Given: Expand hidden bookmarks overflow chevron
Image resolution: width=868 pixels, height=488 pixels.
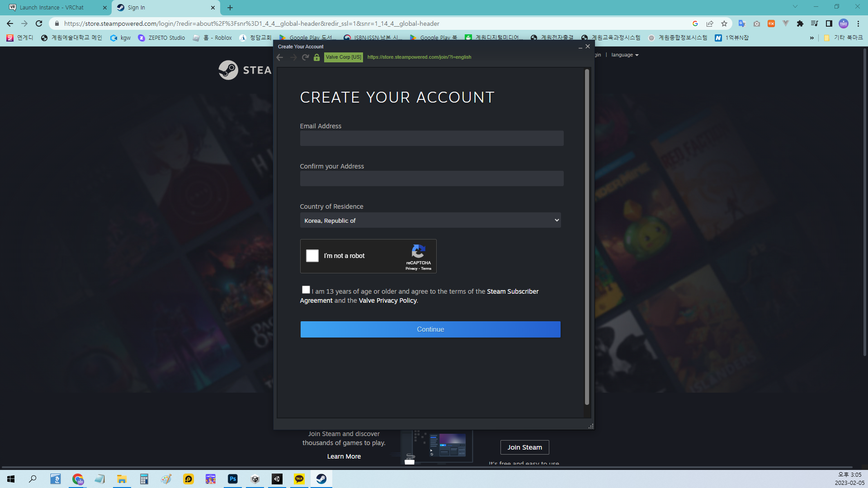Looking at the screenshot, I should pos(811,38).
